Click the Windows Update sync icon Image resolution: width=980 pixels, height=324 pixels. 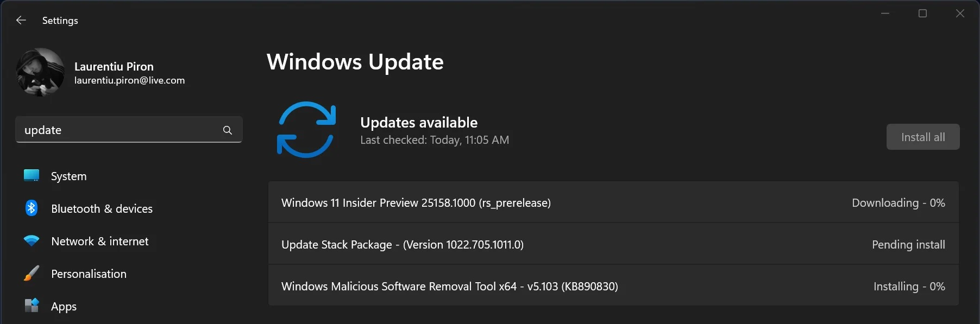(x=306, y=130)
